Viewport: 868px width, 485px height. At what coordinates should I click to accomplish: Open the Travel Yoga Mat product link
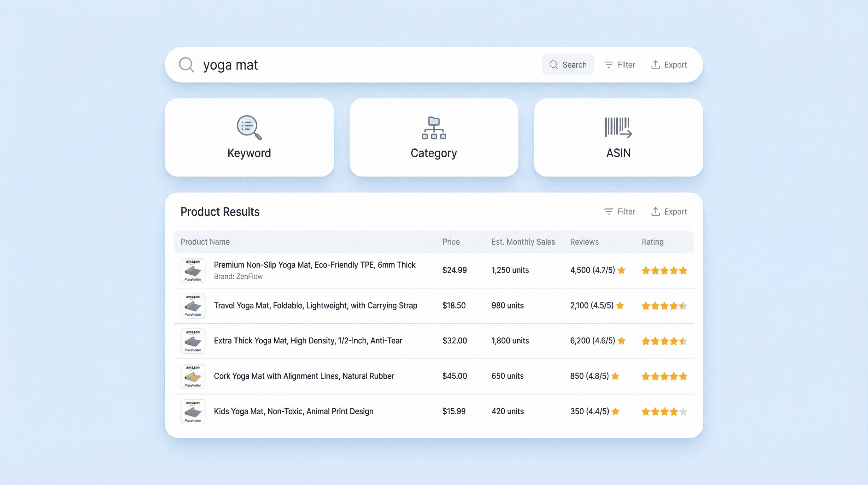[315, 306]
